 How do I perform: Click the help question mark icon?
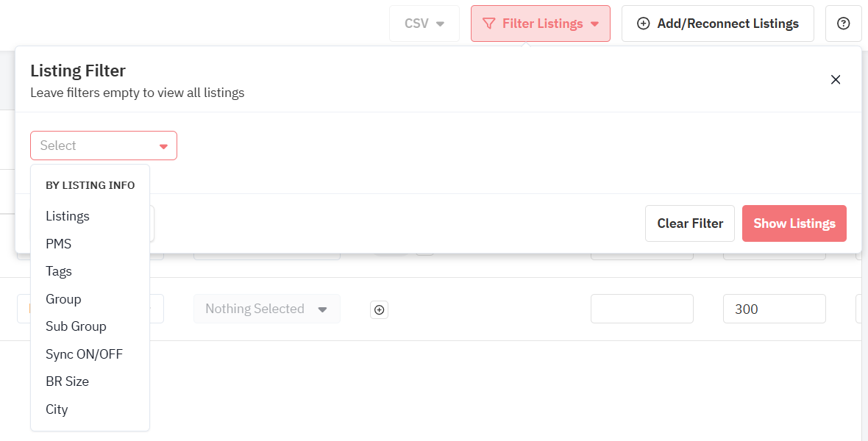(843, 24)
